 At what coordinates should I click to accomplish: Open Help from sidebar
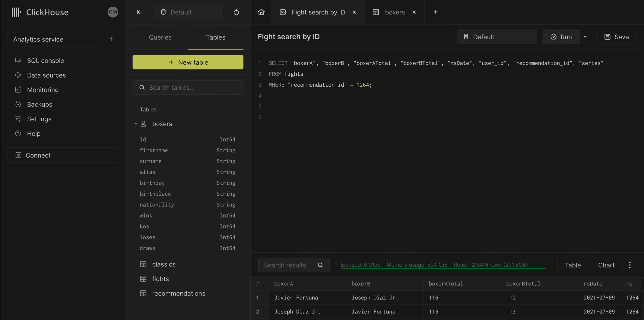[34, 133]
